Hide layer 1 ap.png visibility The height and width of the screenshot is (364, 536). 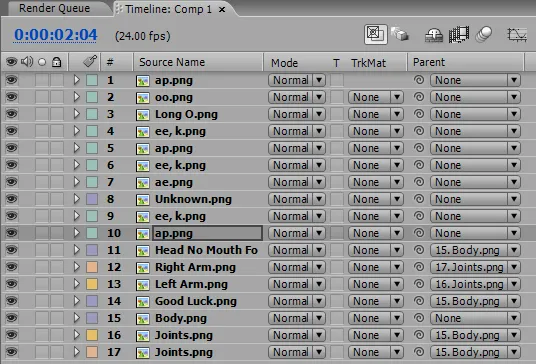(11, 80)
